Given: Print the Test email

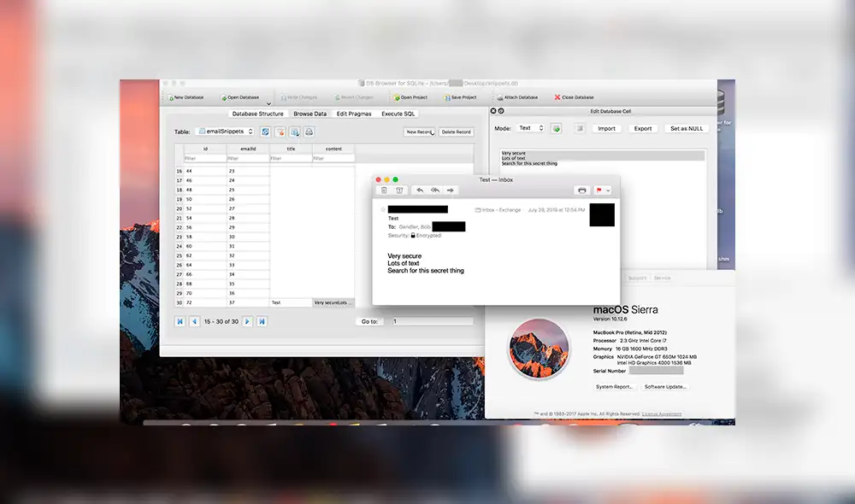Looking at the screenshot, I should tap(581, 190).
